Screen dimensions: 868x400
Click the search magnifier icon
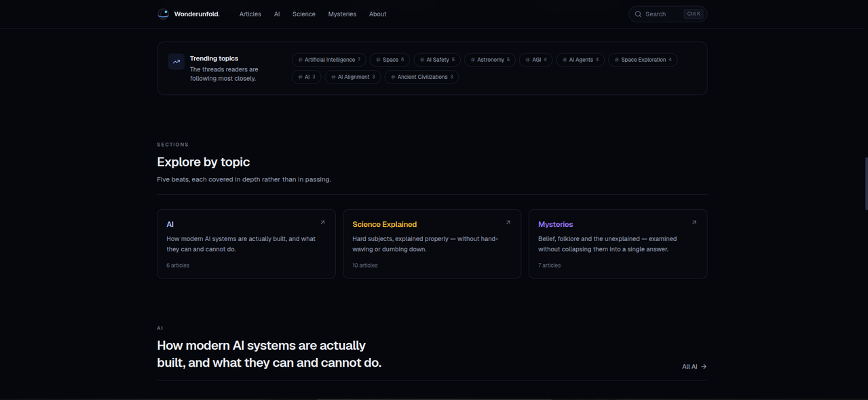(638, 14)
